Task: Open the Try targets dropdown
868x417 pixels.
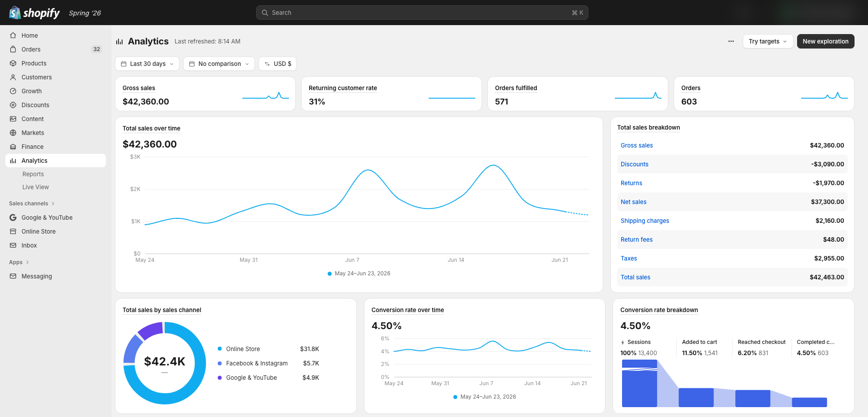Action: point(768,41)
